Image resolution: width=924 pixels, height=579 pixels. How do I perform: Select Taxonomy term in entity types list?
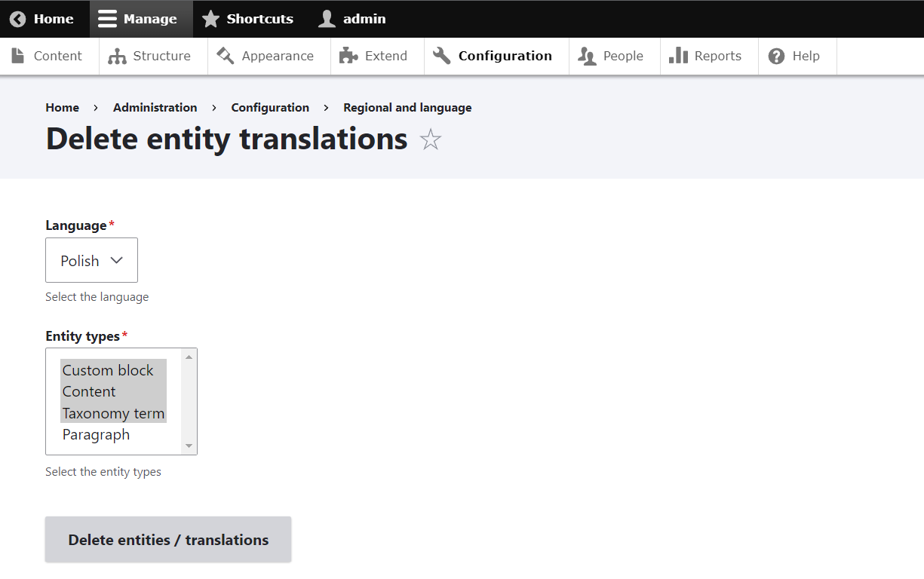[x=113, y=413]
